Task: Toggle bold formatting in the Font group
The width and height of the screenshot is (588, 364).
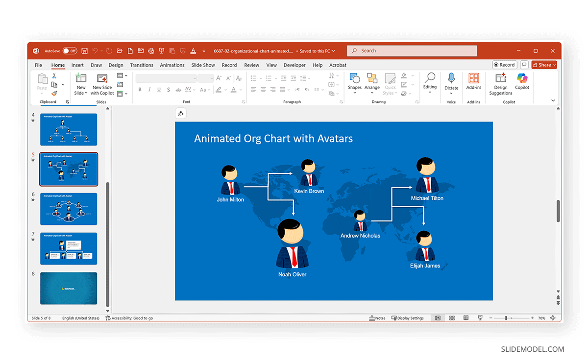Action: tap(140, 90)
